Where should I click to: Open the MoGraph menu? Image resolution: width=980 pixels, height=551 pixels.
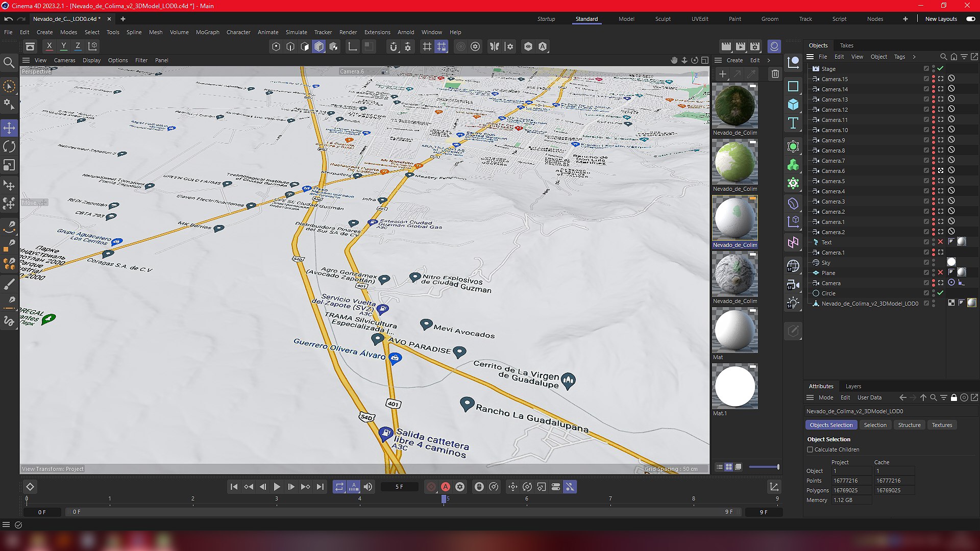[208, 32]
